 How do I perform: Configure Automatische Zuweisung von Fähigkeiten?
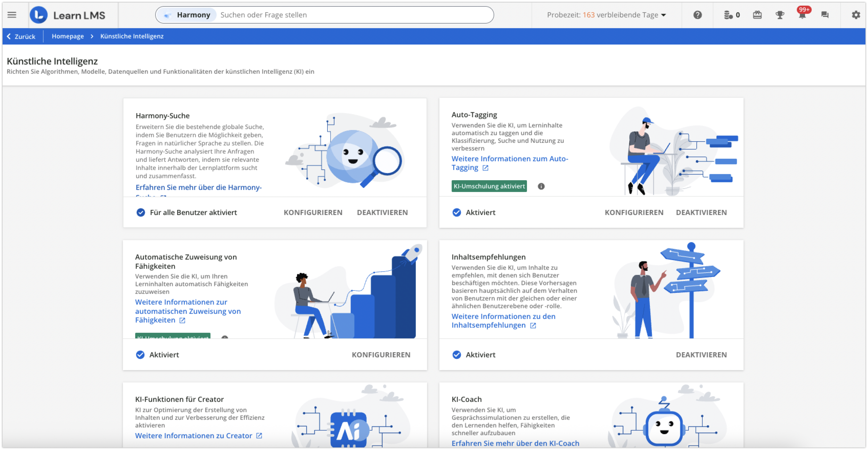click(x=381, y=355)
